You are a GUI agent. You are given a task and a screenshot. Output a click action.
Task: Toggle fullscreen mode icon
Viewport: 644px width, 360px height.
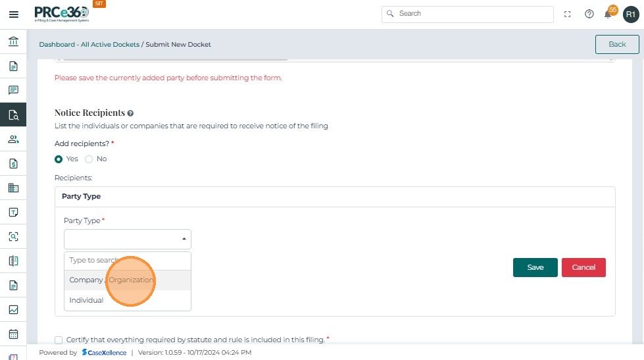pyautogui.click(x=568, y=14)
